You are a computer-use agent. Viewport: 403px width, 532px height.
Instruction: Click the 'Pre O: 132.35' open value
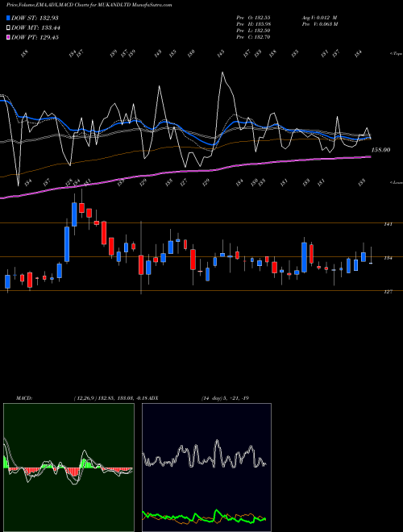tap(253, 17)
